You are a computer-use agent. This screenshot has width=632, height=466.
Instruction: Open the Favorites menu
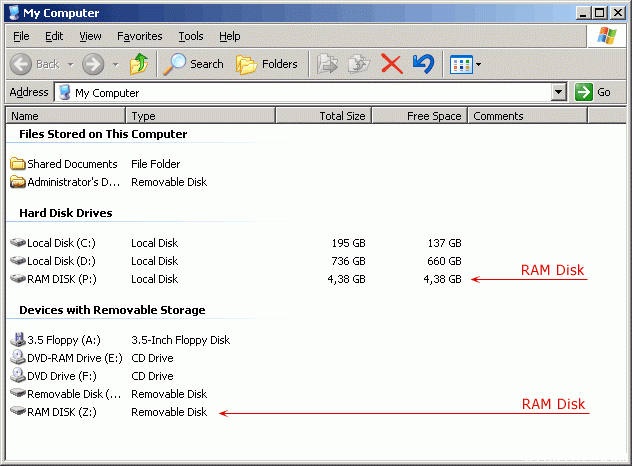[139, 36]
